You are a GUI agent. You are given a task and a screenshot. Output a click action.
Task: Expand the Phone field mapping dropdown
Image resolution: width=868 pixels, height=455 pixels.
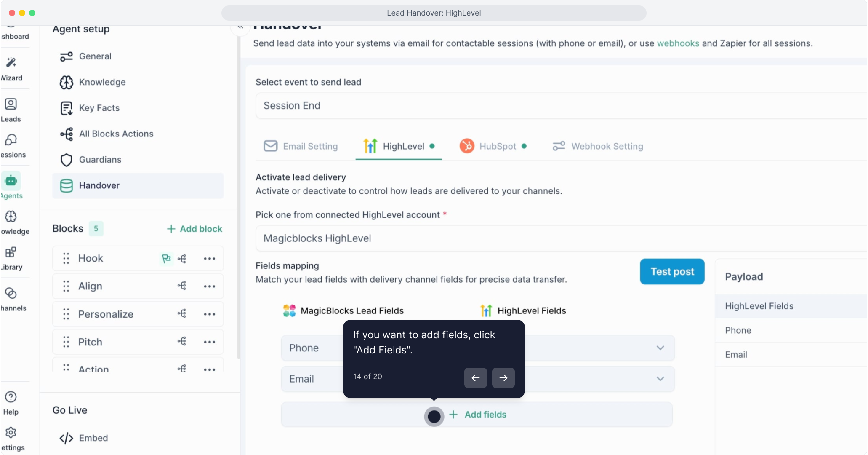[660, 348]
